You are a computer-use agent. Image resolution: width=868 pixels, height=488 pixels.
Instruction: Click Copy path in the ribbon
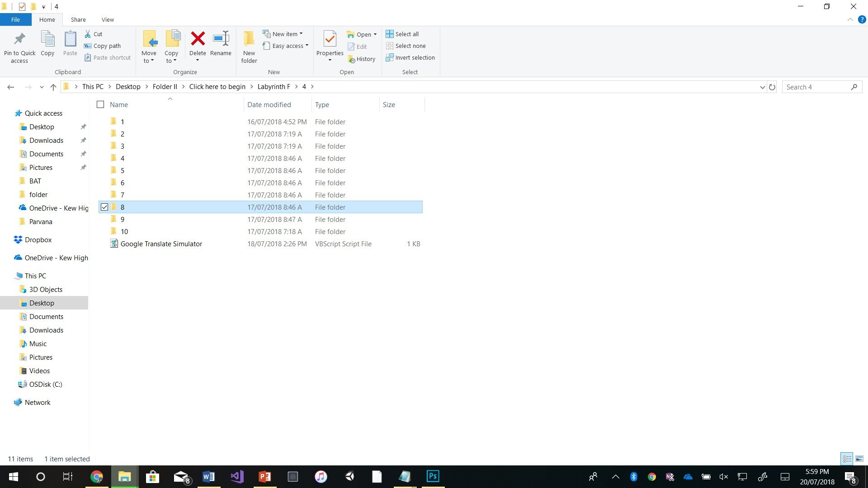[103, 46]
